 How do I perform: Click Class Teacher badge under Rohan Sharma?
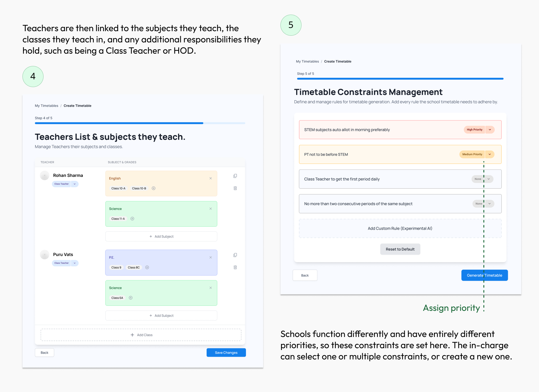(x=61, y=184)
